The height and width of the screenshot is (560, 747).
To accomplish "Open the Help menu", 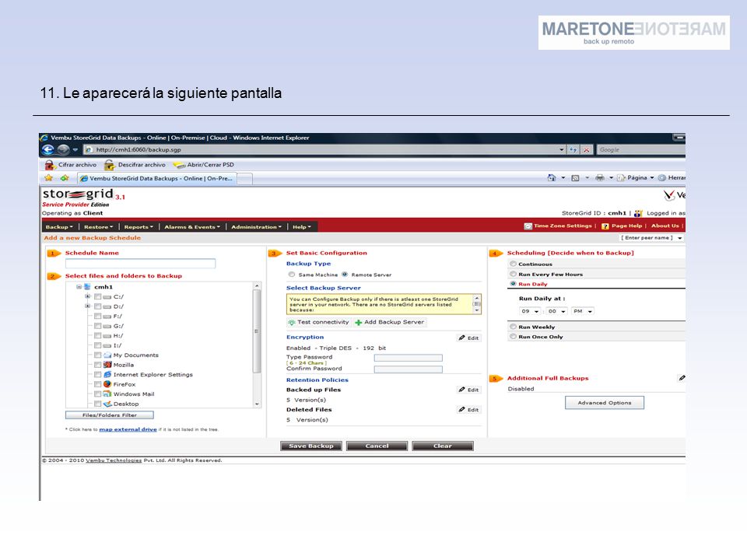I will [x=302, y=227].
